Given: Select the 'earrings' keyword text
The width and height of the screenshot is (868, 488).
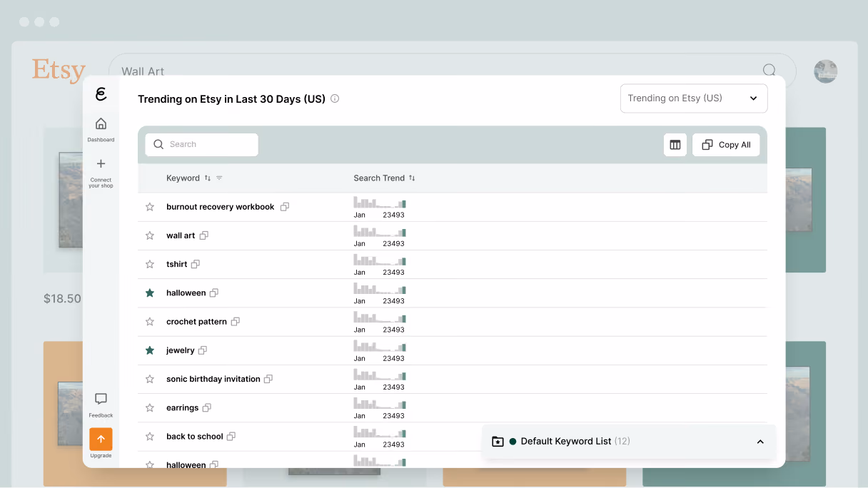Looking at the screenshot, I should (183, 408).
